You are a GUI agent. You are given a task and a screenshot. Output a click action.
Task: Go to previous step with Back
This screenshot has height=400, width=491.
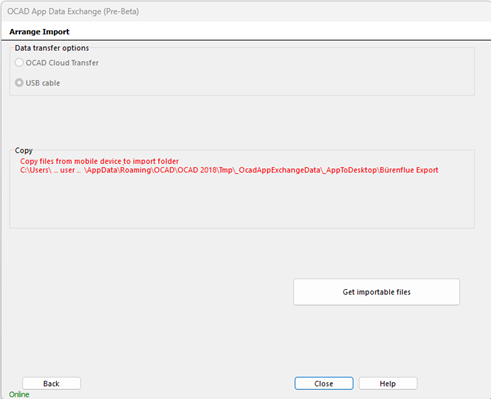click(51, 383)
